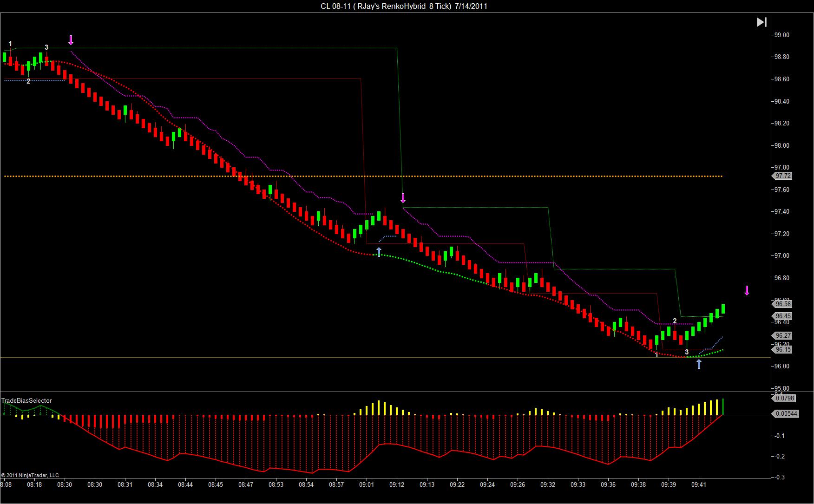The width and height of the screenshot is (814, 504).
Task: Click the 08:53 time axis label
Action: (276, 485)
